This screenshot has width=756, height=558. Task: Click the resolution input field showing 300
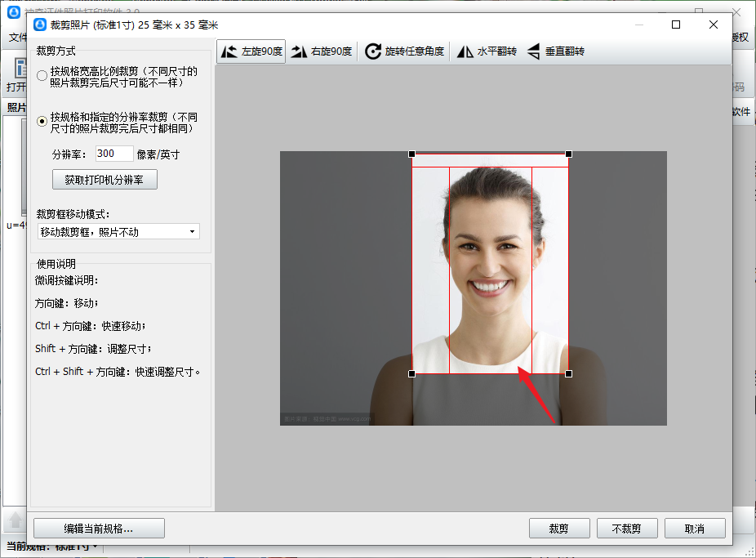[113, 154]
